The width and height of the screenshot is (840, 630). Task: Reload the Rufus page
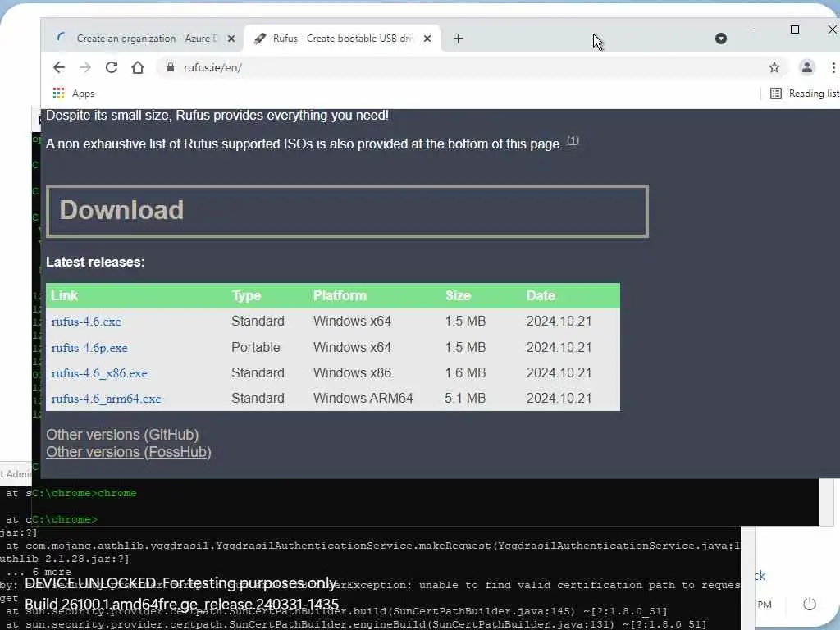[112, 67]
